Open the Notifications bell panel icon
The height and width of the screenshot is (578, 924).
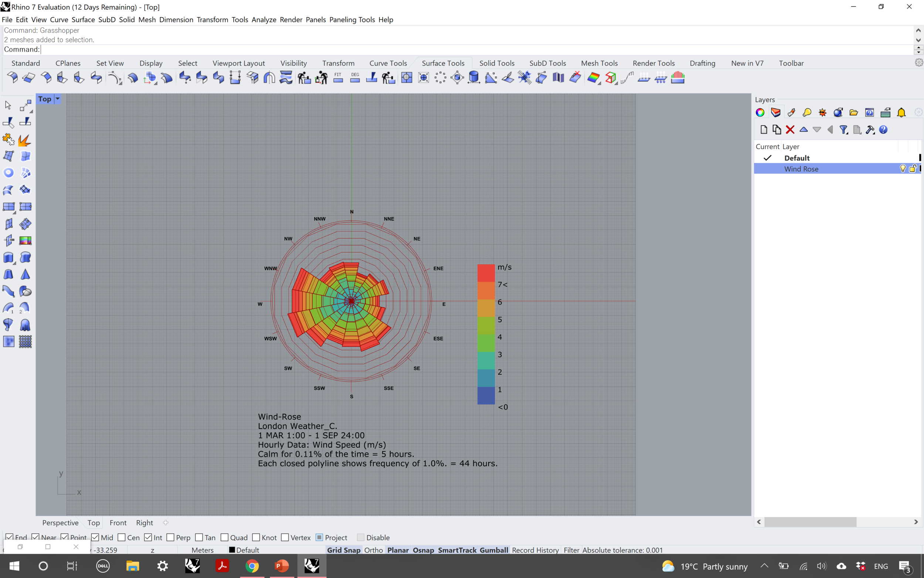901,112
